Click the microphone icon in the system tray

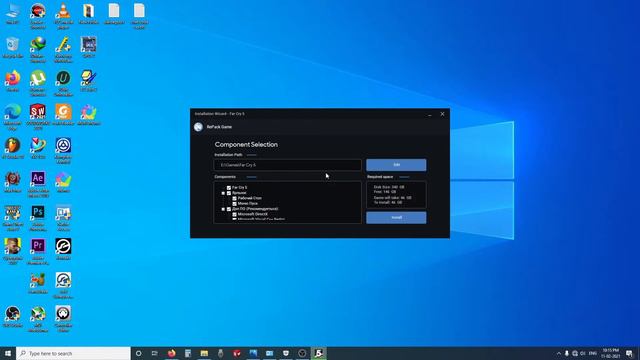click(x=567, y=353)
